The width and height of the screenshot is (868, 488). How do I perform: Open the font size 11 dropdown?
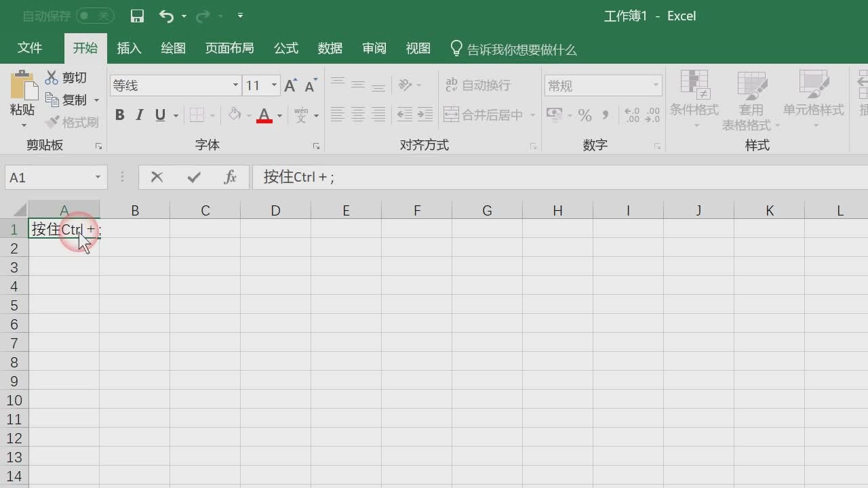(274, 85)
